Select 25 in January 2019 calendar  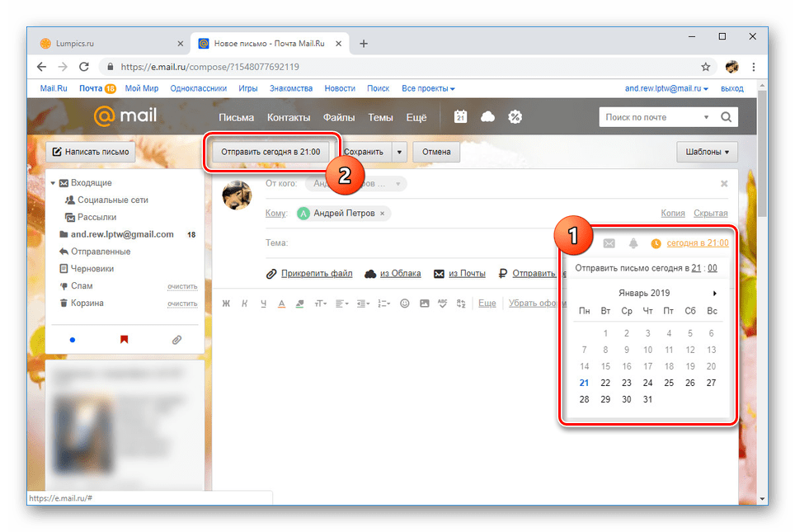click(x=669, y=383)
